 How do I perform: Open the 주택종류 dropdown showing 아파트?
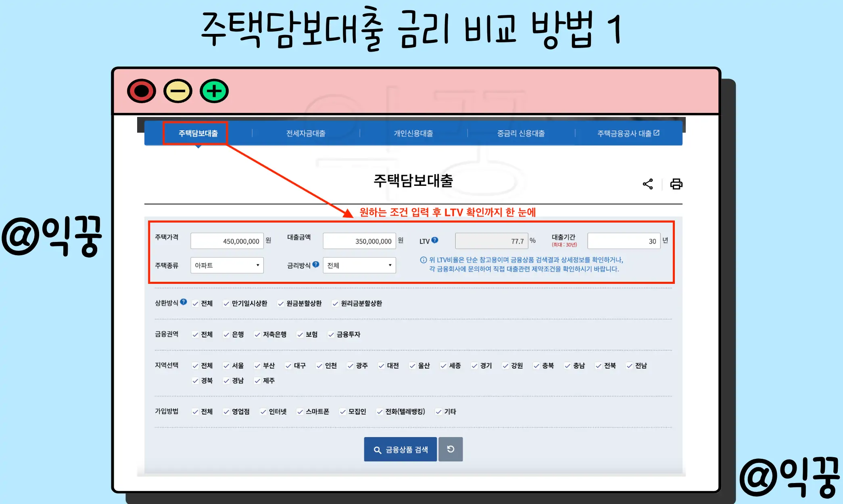227,265
